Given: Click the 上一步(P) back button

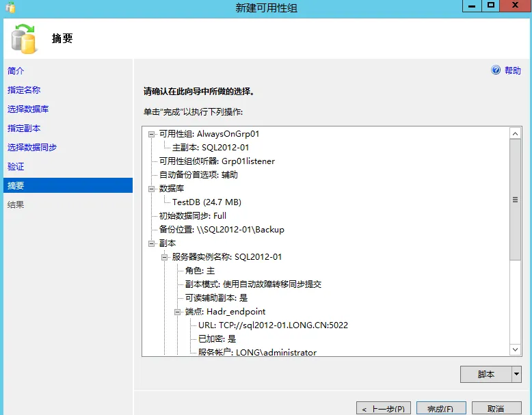Looking at the screenshot, I should pos(384,408).
